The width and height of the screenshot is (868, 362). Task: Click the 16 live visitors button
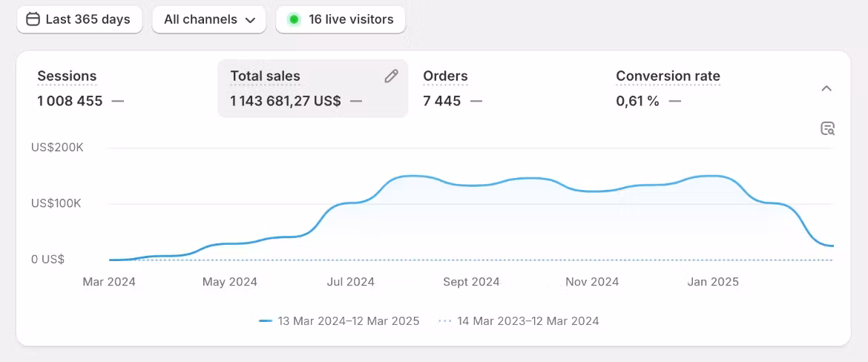341,19
